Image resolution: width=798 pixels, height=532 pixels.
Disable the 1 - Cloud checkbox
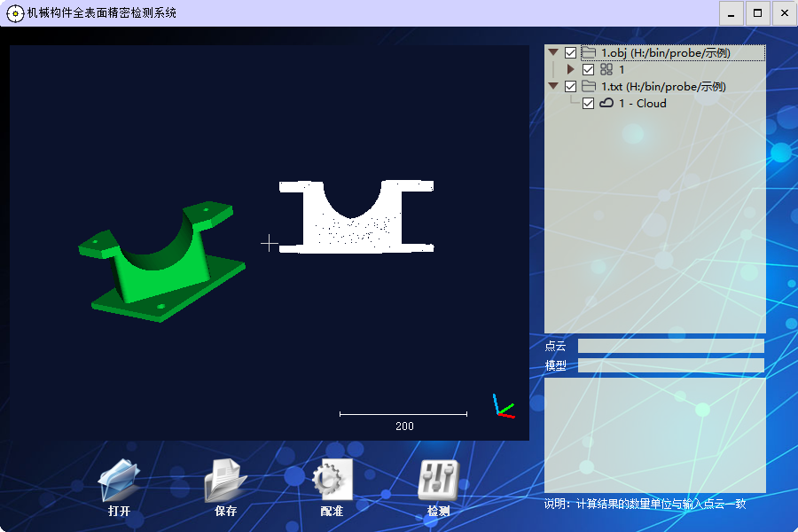pos(590,103)
